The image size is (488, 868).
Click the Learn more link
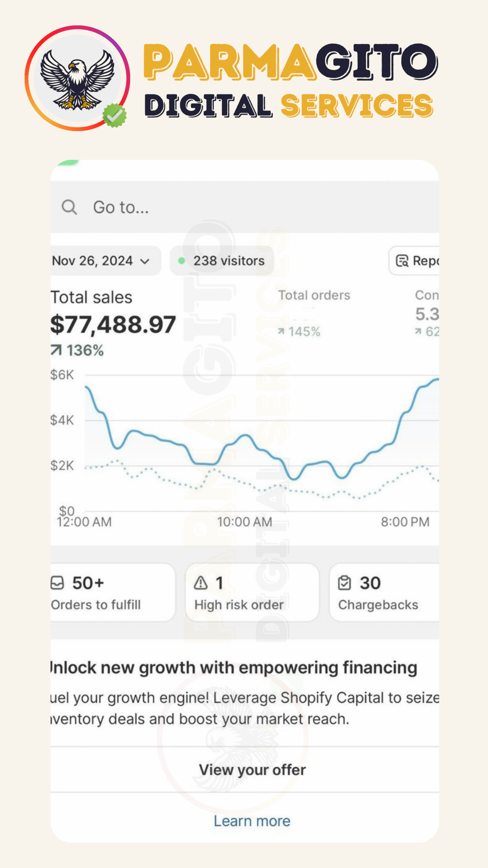click(x=252, y=821)
